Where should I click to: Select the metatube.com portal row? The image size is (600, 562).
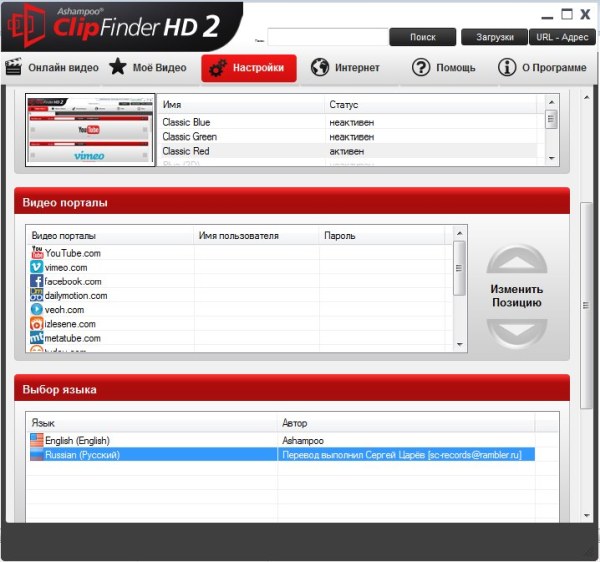coord(239,338)
